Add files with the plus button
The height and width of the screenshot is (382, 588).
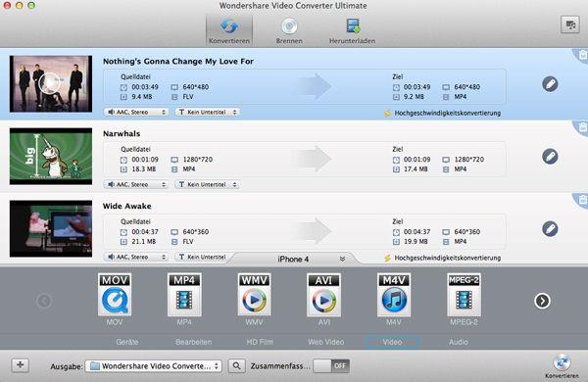pos(21,364)
